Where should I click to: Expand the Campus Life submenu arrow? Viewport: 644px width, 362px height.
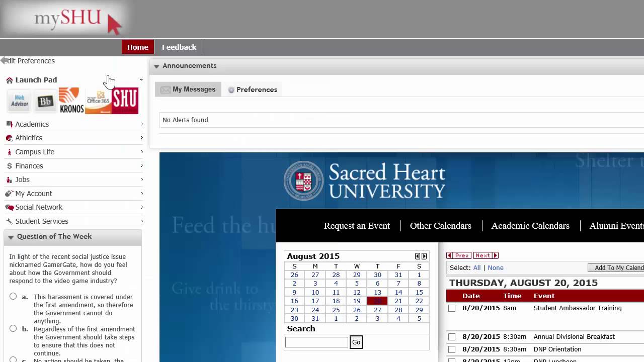tap(141, 151)
